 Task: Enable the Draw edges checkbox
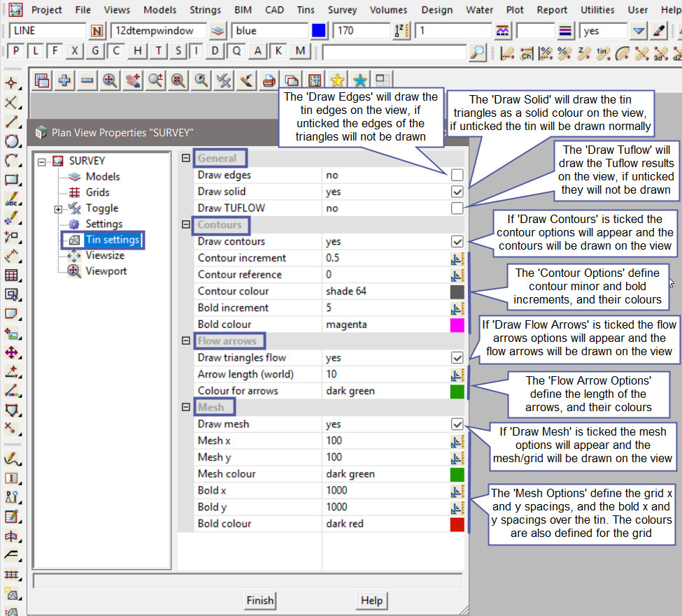point(457,175)
